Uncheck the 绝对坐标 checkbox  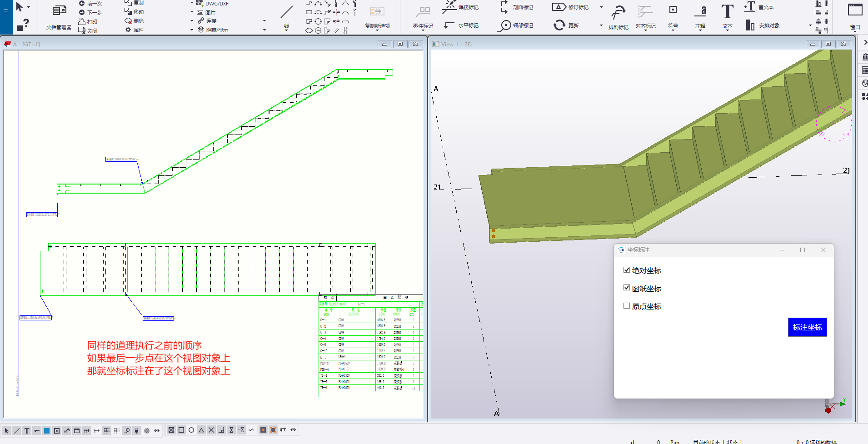[627, 270]
